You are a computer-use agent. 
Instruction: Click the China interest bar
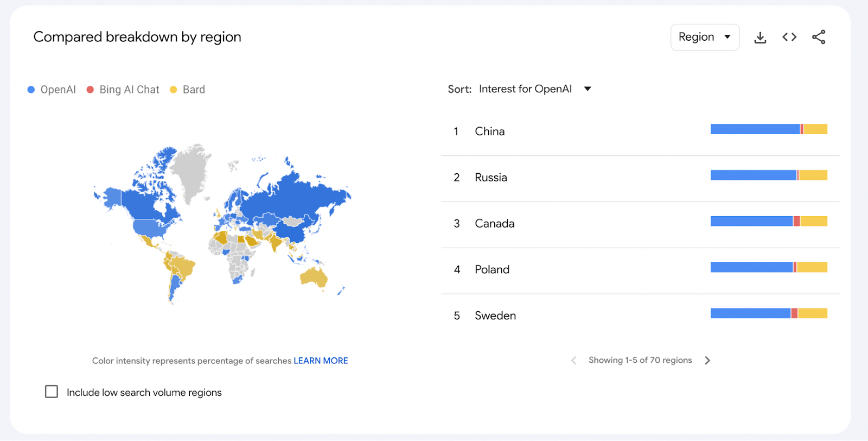[769, 129]
